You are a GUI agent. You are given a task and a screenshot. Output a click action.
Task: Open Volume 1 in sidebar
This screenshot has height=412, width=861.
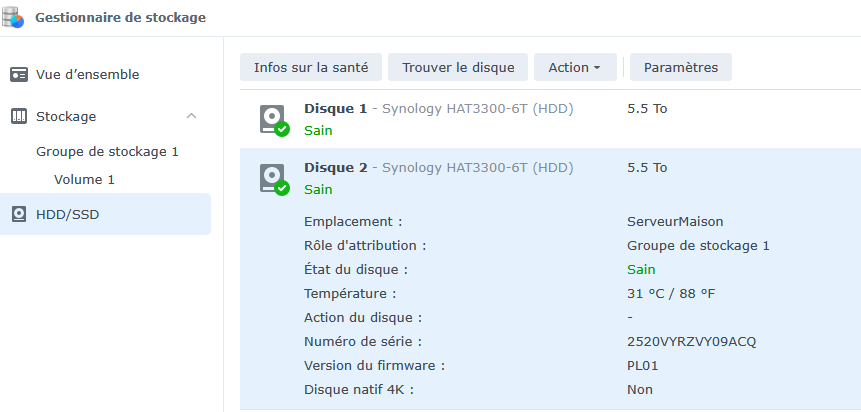click(x=84, y=180)
